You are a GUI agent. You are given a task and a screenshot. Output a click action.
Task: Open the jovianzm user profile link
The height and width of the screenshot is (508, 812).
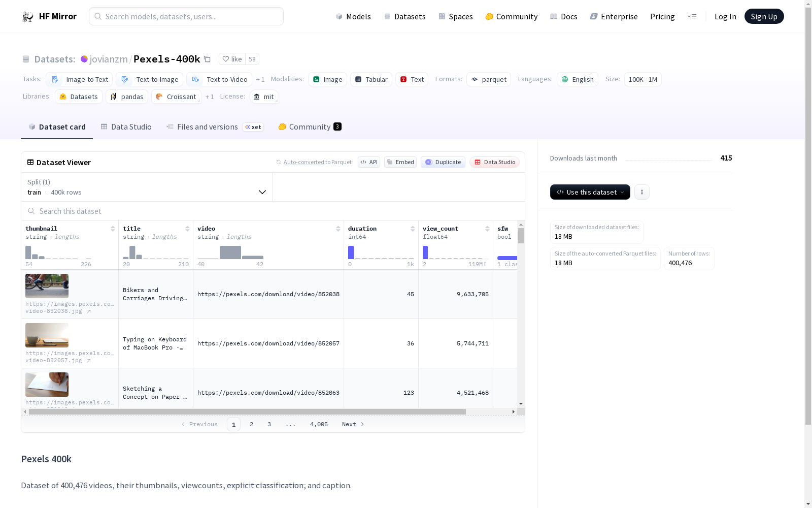pyautogui.click(x=109, y=59)
